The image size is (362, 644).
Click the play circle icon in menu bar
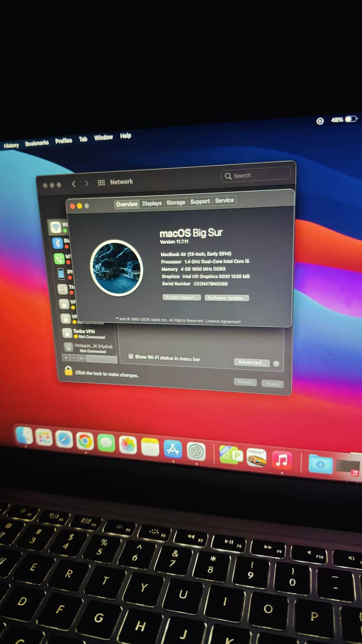(320, 121)
